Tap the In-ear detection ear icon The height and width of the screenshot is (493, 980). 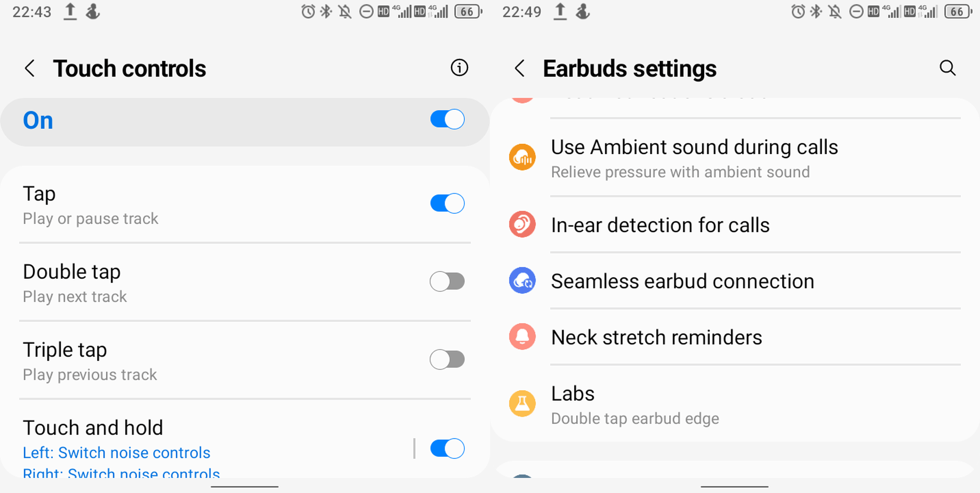pyautogui.click(x=522, y=224)
